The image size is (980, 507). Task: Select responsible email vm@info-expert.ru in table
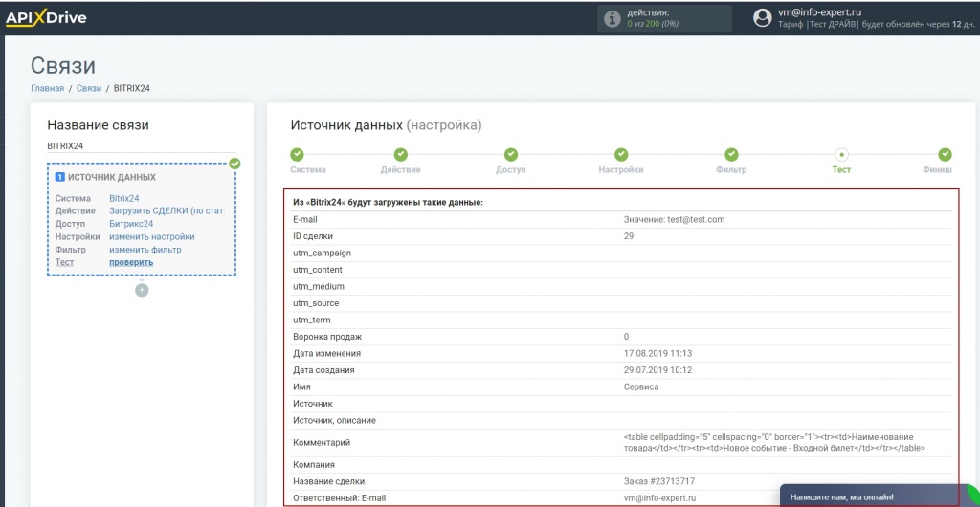pos(659,498)
